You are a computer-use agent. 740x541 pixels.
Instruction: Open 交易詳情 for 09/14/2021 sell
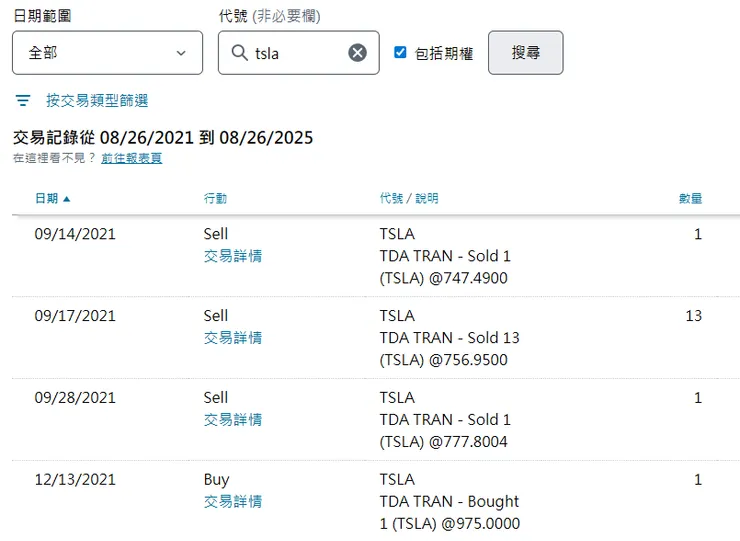pyautogui.click(x=233, y=256)
